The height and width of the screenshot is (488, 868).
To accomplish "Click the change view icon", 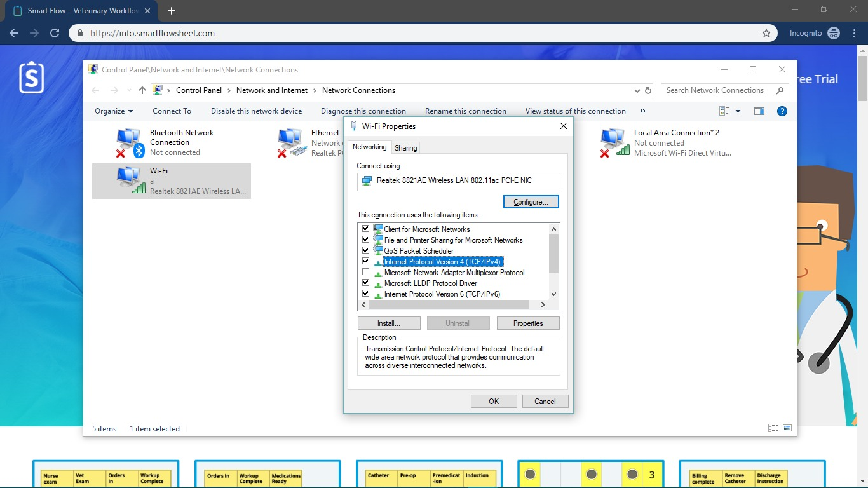I will click(x=724, y=111).
